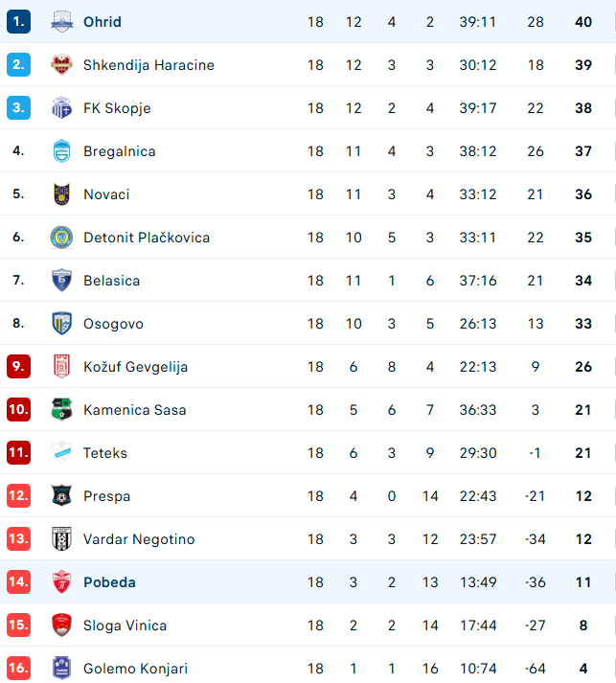Click the Kamenica Sasa team logo
616x683 pixels.
coord(61,410)
